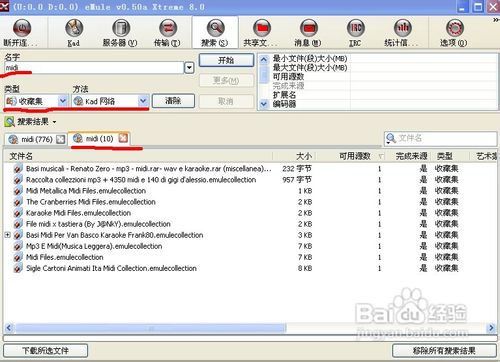Screen dimensions: 500x362
Task: Click collection icon of Midi Metallica row
Action: click(x=18, y=191)
